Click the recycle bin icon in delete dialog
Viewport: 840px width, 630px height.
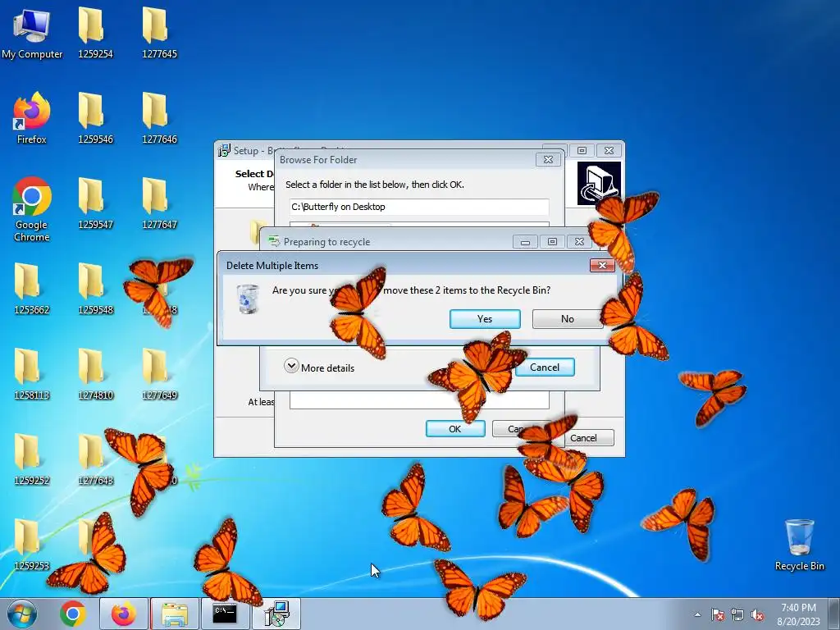click(248, 299)
